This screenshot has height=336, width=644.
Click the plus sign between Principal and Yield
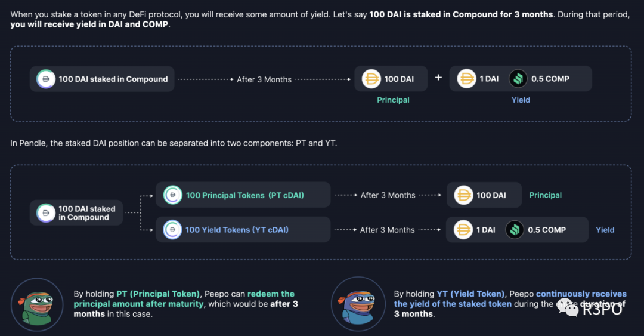(438, 78)
